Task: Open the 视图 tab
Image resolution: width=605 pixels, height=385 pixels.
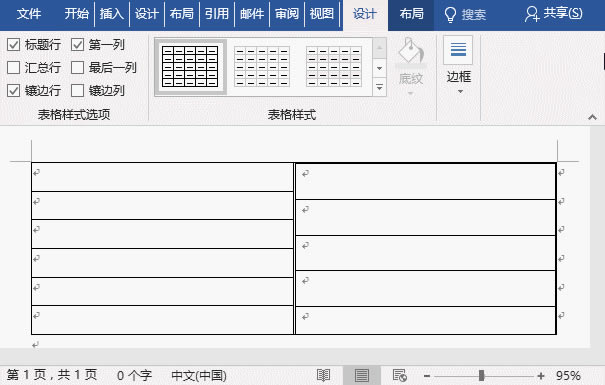Action: [322, 14]
